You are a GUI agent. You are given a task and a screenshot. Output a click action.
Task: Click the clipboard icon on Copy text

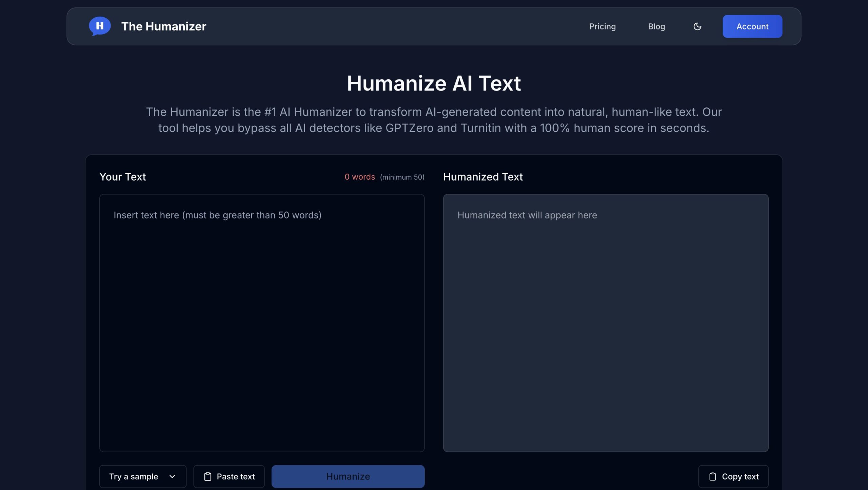point(712,476)
